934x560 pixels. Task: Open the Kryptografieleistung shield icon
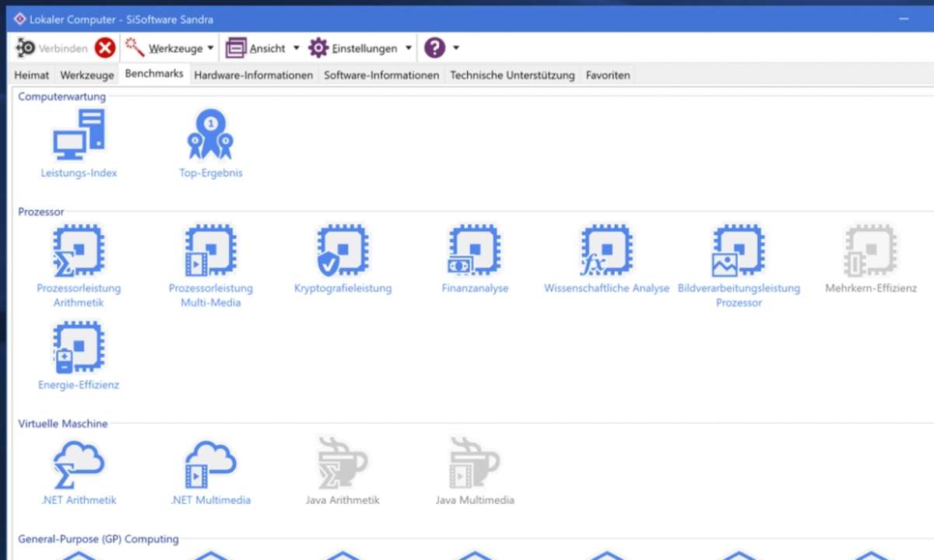pyautogui.click(x=342, y=250)
